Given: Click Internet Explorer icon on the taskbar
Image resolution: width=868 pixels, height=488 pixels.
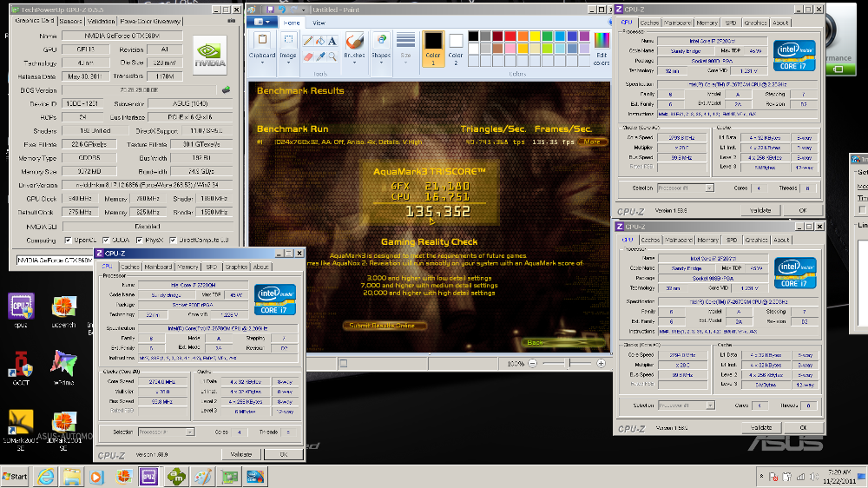Looking at the screenshot, I should coord(46,477).
